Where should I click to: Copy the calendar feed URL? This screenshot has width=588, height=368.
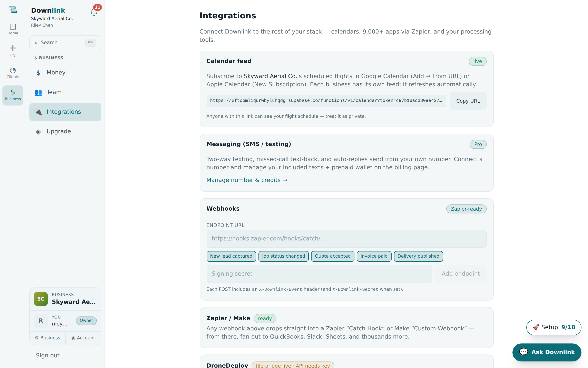468,101
